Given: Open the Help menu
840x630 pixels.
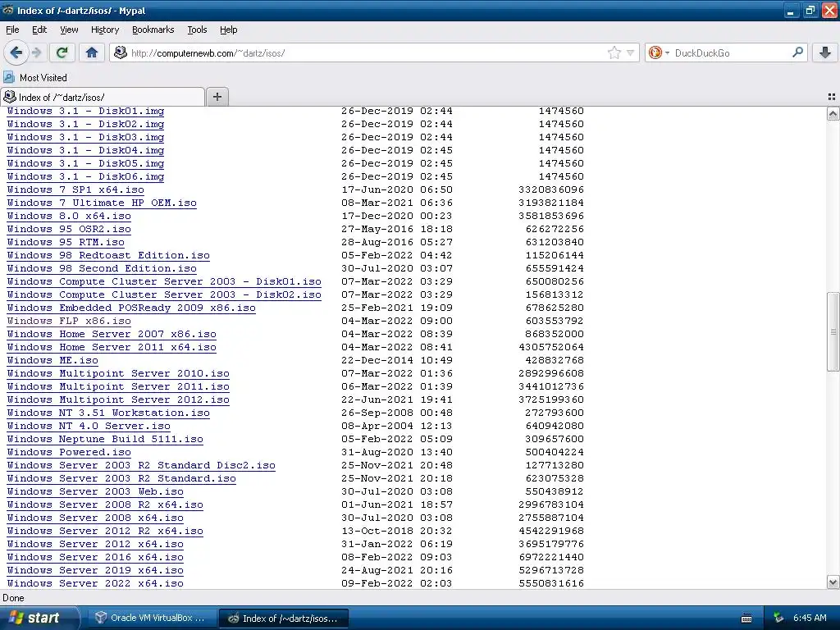Looking at the screenshot, I should point(228,30).
